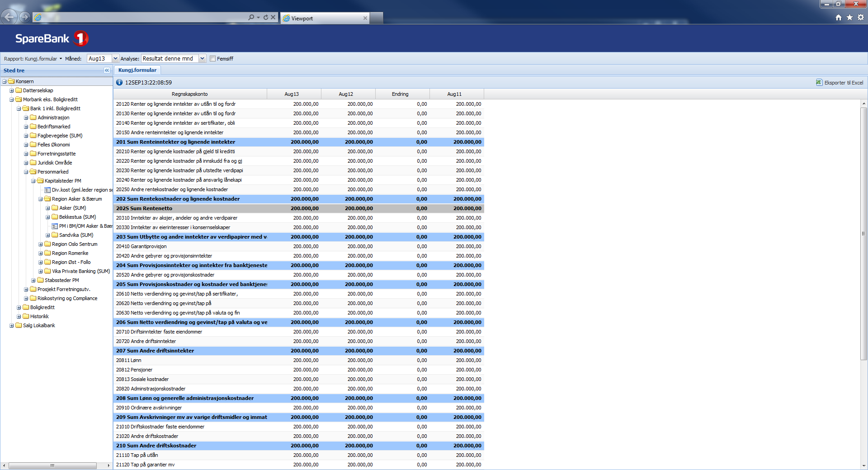
Task: Select Forretningsstøtte folder
Action: click(53, 154)
